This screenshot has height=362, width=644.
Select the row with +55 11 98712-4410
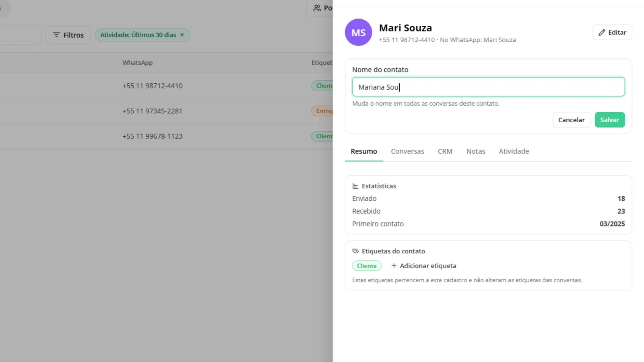[166, 86]
